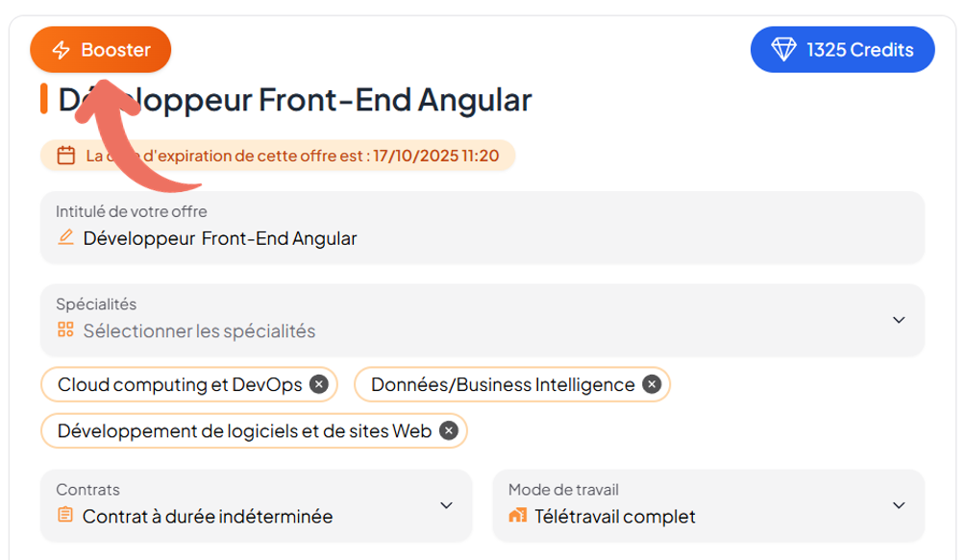Click the pencil icon in offer title field

[66, 237]
